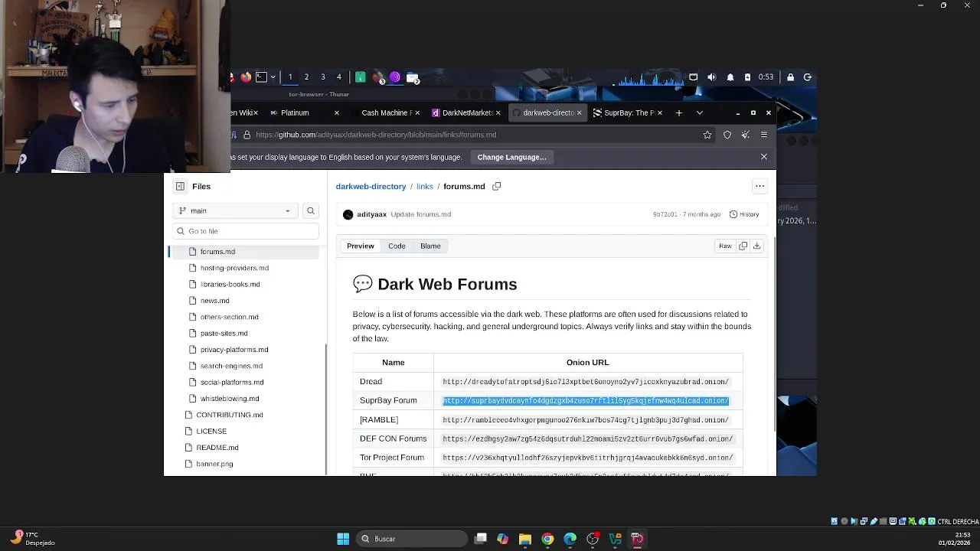Close the darkweb-directory browser tab

pos(579,112)
